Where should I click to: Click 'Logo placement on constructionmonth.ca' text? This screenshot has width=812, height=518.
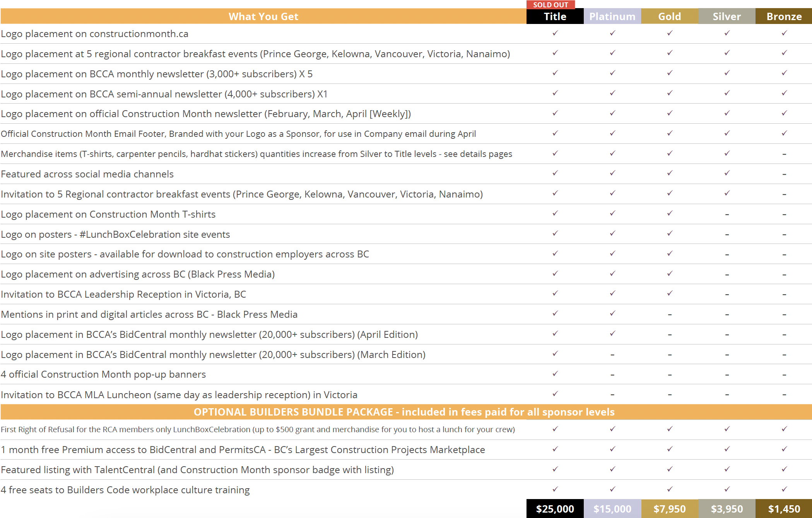pyautogui.click(x=94, y=34)
